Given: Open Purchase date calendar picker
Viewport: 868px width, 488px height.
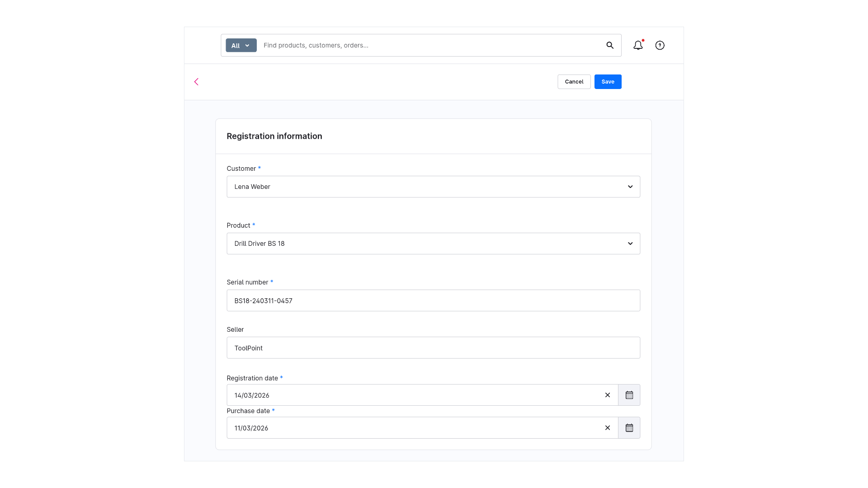Looking at the screenshot, I should (x=629, y=428).
